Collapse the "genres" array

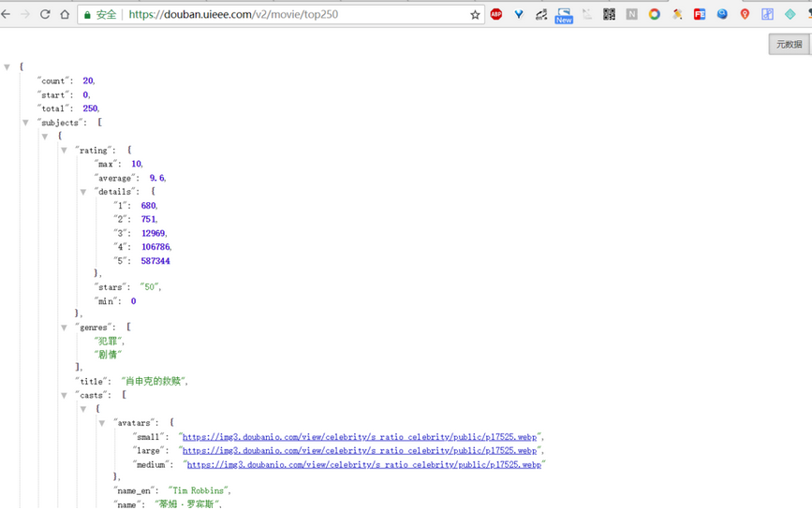pos(65,328)
